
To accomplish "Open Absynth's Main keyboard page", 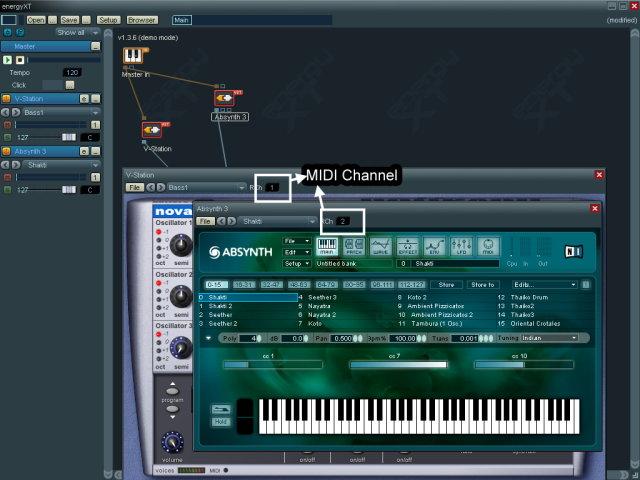I will pyautogui.click(x=327, y=247).
